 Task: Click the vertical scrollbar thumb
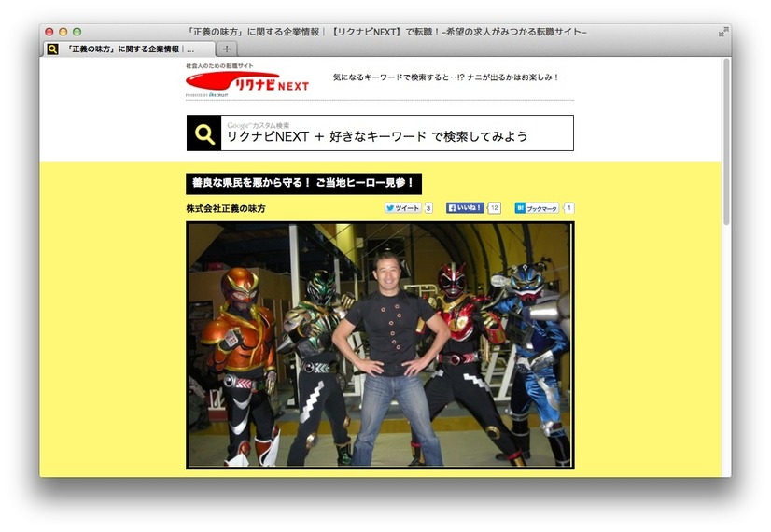pos(726,143)
